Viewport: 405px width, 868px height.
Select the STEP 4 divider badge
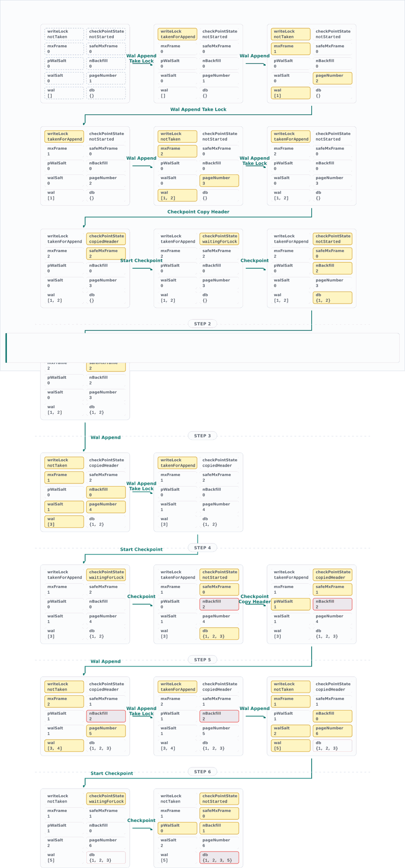(x=202, y=548)
